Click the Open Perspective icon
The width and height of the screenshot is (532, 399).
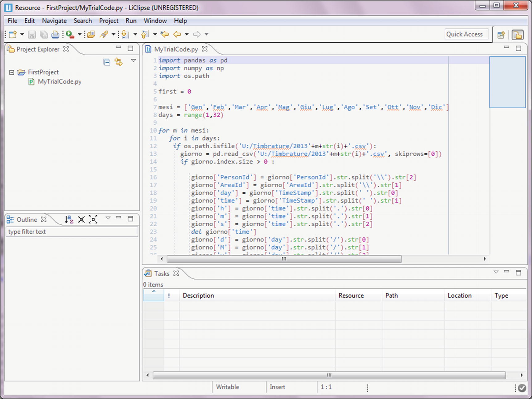[501, 35]
